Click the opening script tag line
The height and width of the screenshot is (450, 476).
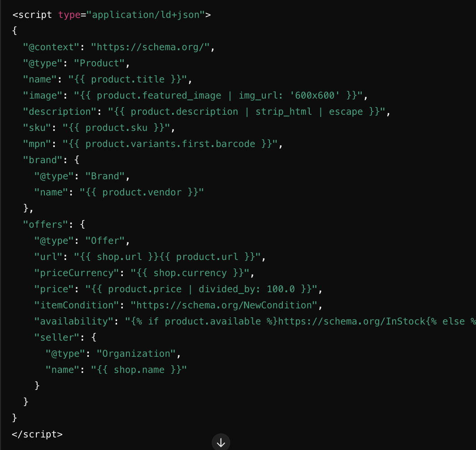tap(112, 15)
